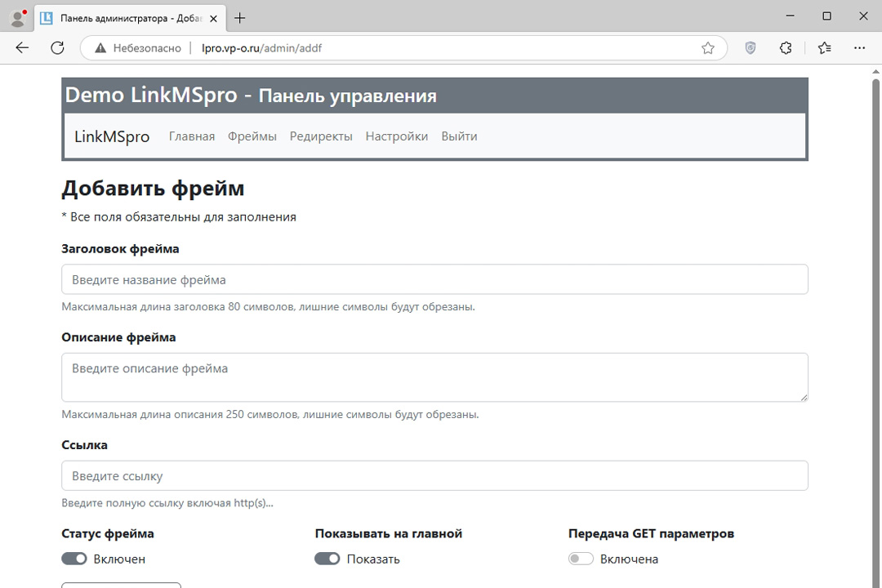882x588 pixels.
Task: Add page to favorites star icon
Action: 707,48
